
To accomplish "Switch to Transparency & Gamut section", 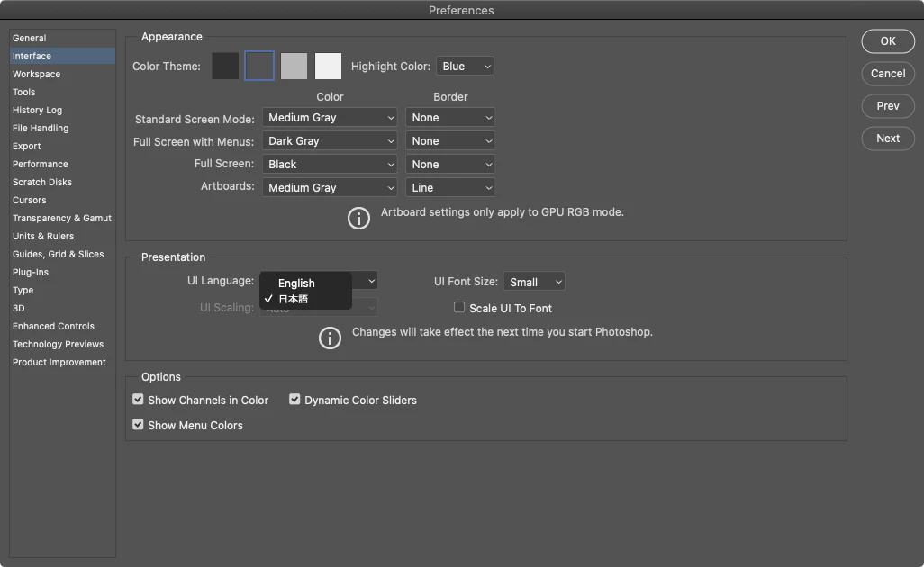I will point(62,218).
